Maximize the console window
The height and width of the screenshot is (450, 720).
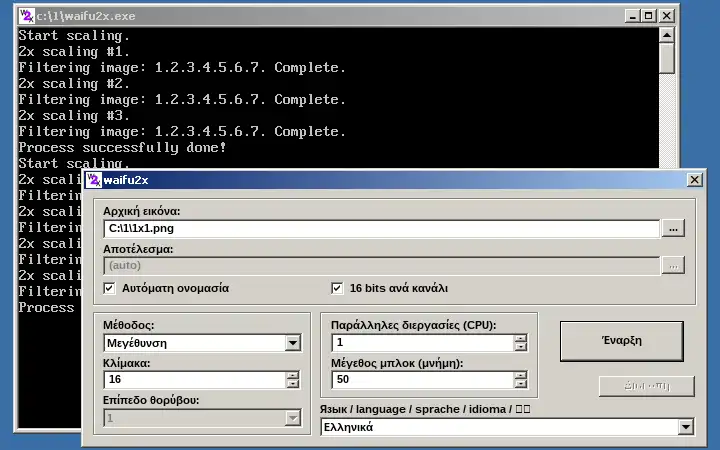coord(648,16)
